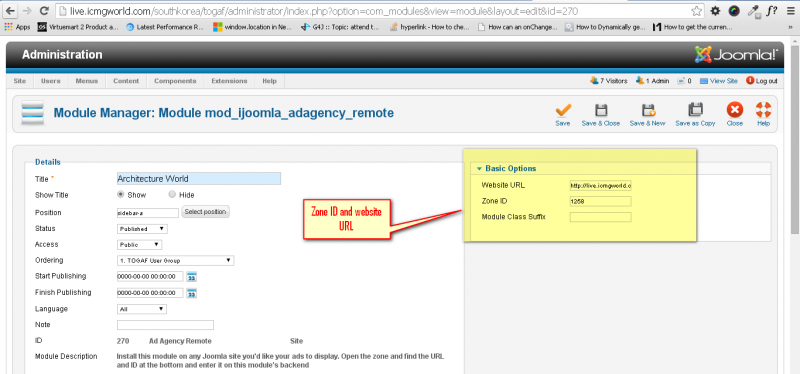Open the Chrome hamburger menu
This screenshot has width=800, height=374.
pyautogui.click(x=790, y=11)
